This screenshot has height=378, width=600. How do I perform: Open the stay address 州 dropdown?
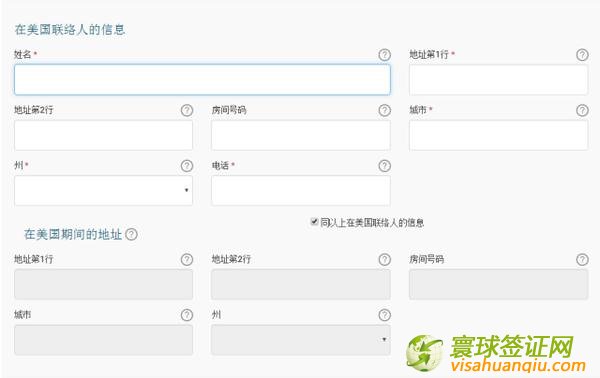(x=301, y=340)
